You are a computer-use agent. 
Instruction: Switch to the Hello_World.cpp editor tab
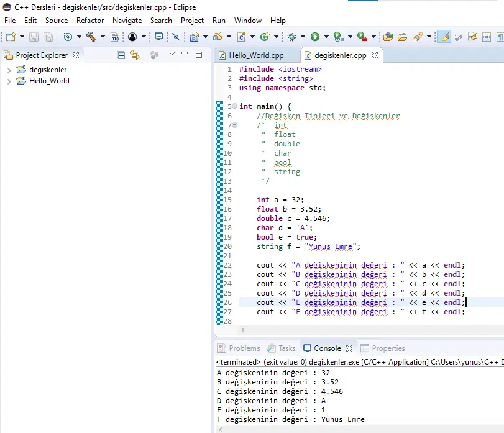[255, 55]
